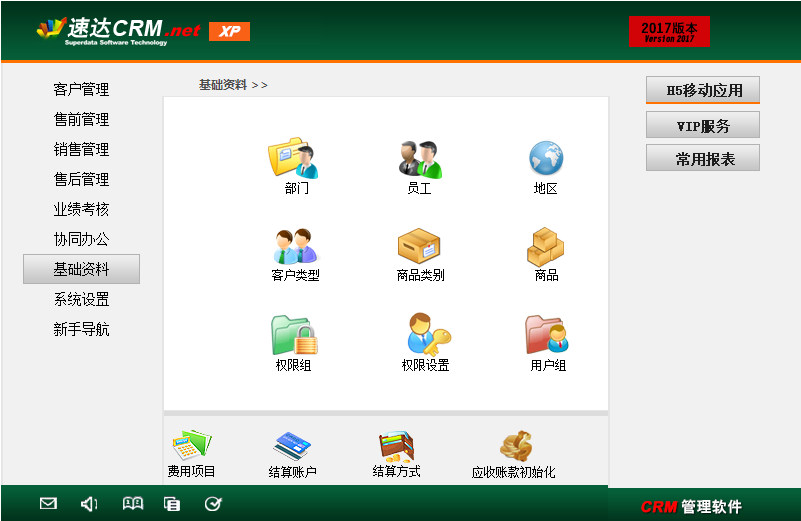Click the 常用报表 button
This screenshot has height=521, width=801.
[703, 159]
